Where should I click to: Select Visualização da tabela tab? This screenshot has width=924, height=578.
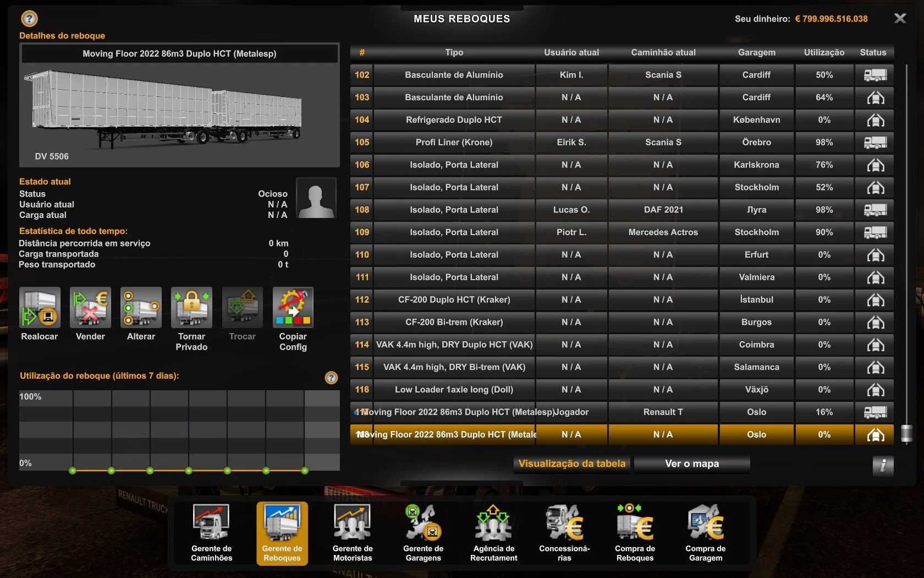pyautogui.click(x=572, y=464)
